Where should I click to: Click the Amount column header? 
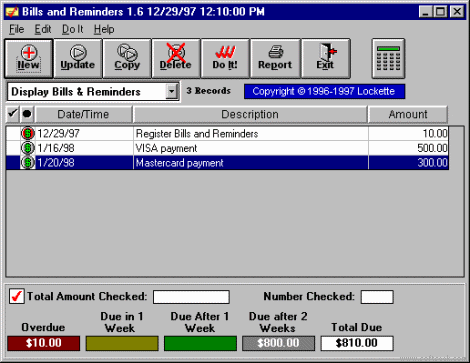pyautogui.click(x=408, y=114)
